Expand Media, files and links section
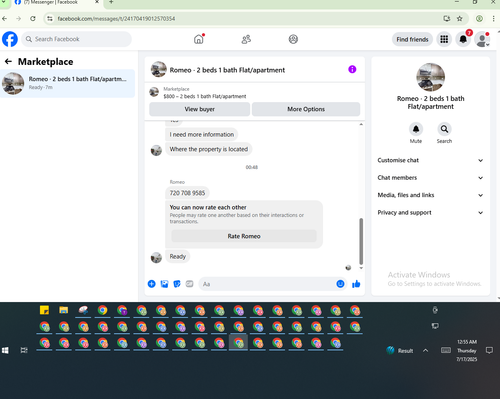The width and height of the screenshot is (500, 399). click(430, 195)
